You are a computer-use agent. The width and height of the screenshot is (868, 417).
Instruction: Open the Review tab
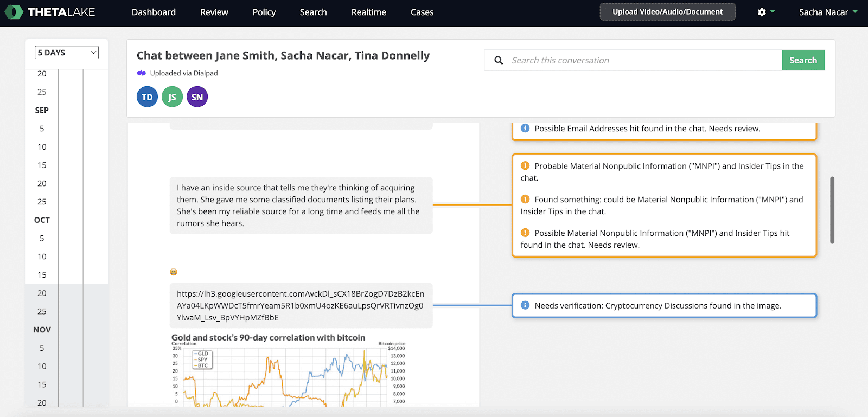pos(214,12)
